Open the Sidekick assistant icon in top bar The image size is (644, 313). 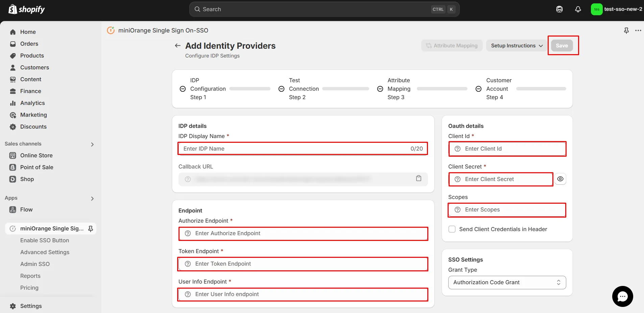click(559, 9)
